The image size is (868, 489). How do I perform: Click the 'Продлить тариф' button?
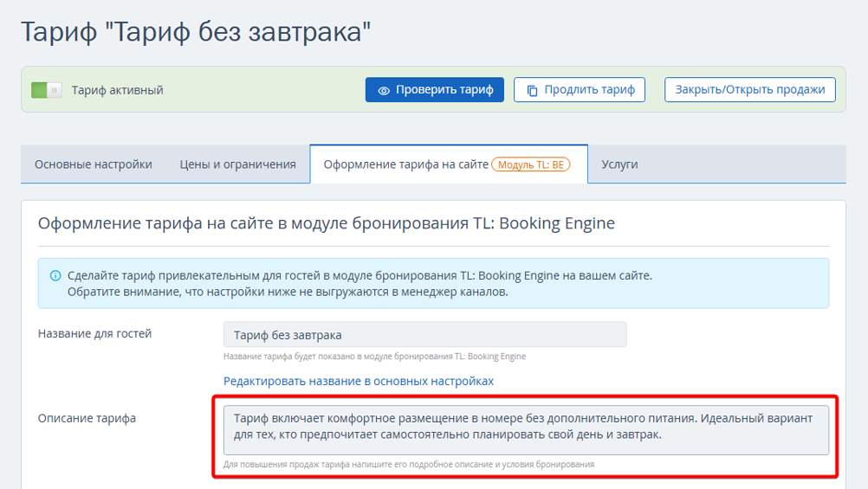click(579, 90)
